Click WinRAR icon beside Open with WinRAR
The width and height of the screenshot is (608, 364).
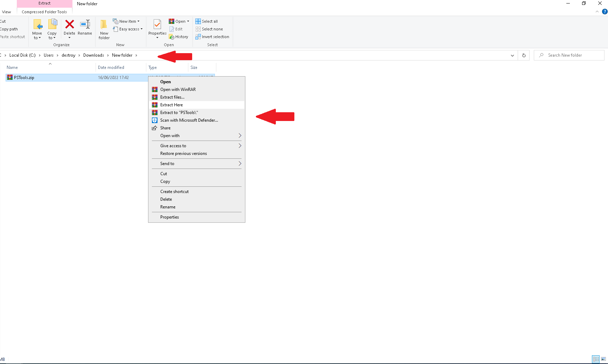coord(155,90)
